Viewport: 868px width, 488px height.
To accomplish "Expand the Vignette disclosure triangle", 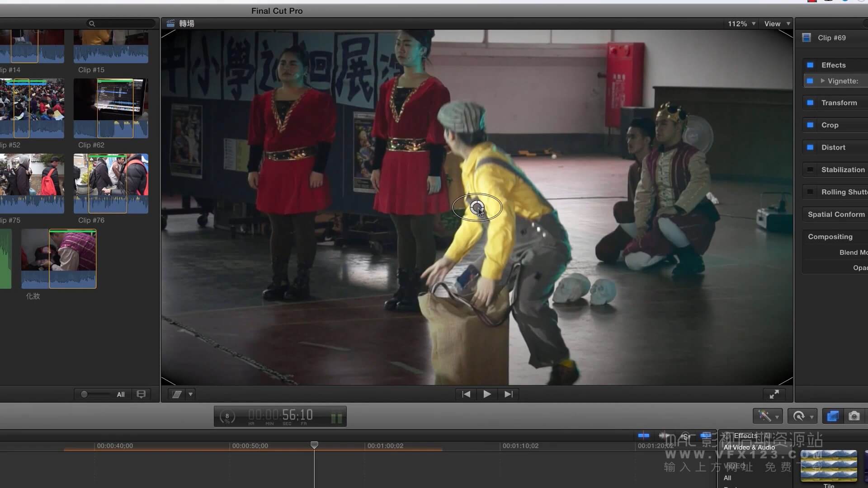I will pos(823,81).
